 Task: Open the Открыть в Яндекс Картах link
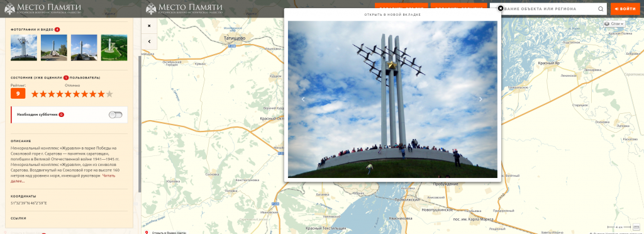[x=169, y=232]
